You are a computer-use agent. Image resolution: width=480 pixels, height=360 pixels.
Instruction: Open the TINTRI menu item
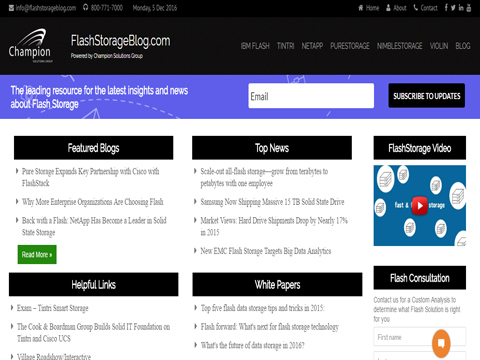[x=285, y=46]
